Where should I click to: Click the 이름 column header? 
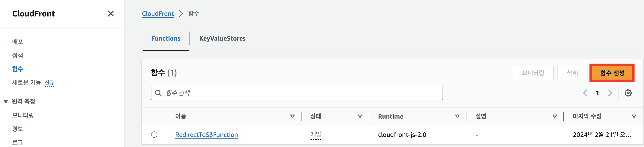[180, 116]
